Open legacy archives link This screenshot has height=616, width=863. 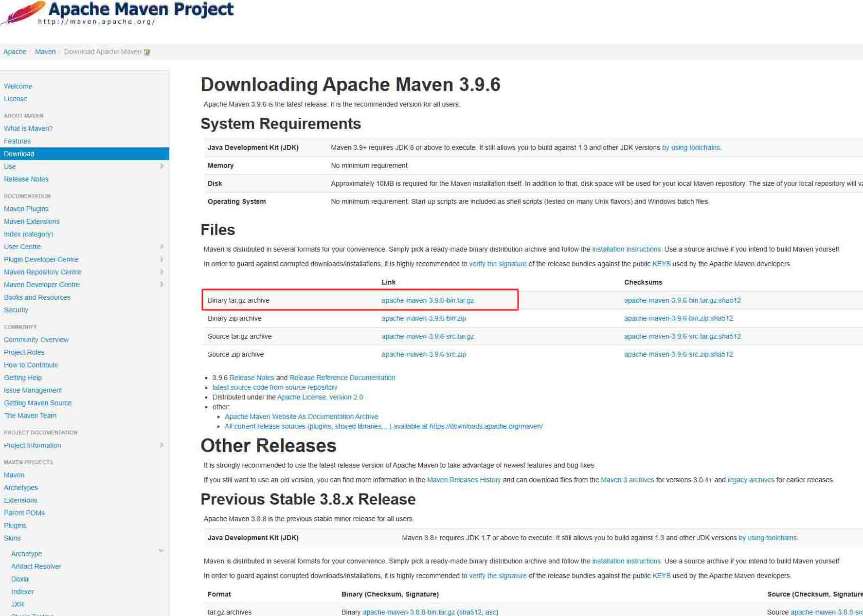(751, 480)
